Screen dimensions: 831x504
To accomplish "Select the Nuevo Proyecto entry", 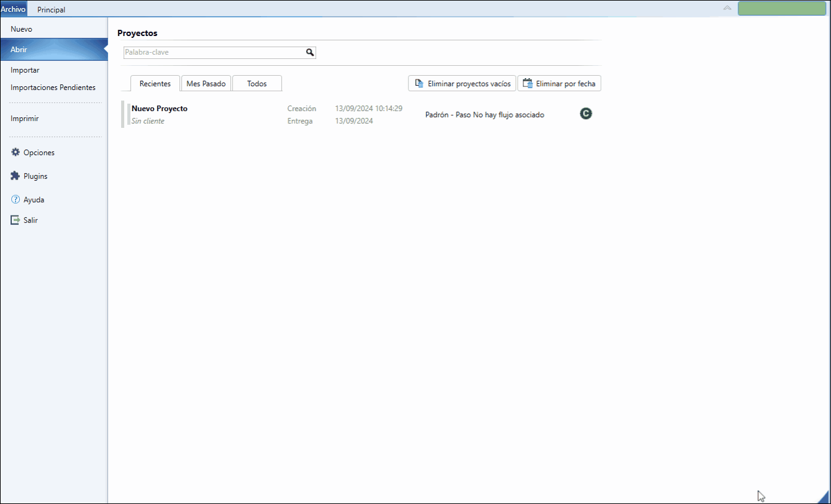I will 160,109.
